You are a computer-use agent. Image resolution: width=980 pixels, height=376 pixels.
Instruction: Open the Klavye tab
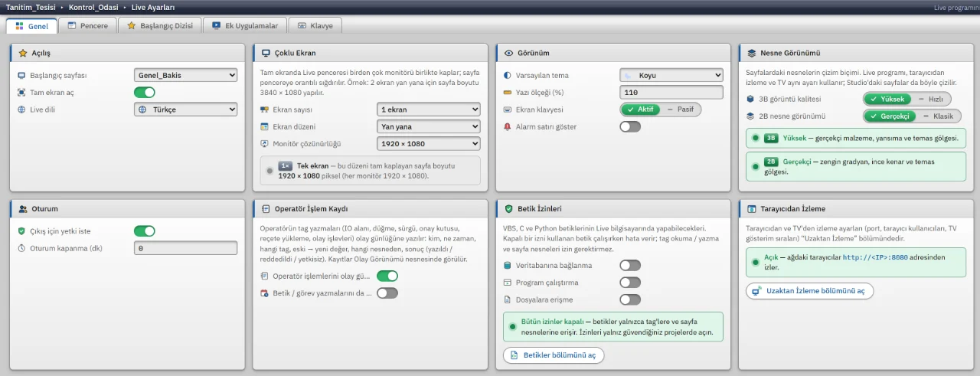click(315, 26)
